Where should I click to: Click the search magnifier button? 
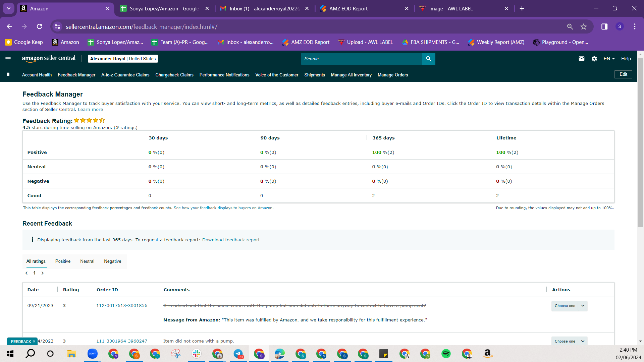tap(428, 59)
